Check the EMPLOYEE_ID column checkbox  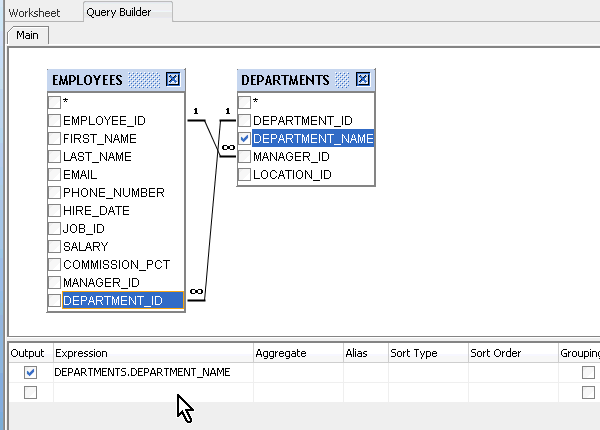click(54, 121)
